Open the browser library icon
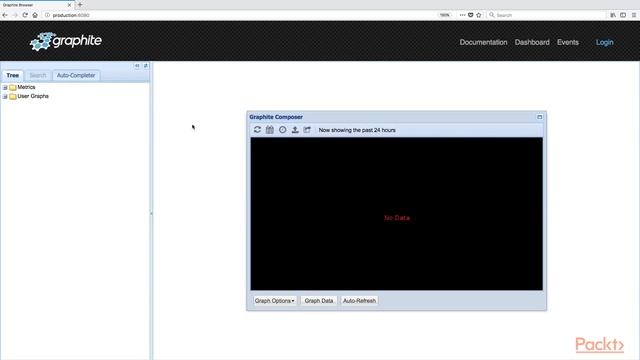640x360 pixels. (x=613, y=15)
